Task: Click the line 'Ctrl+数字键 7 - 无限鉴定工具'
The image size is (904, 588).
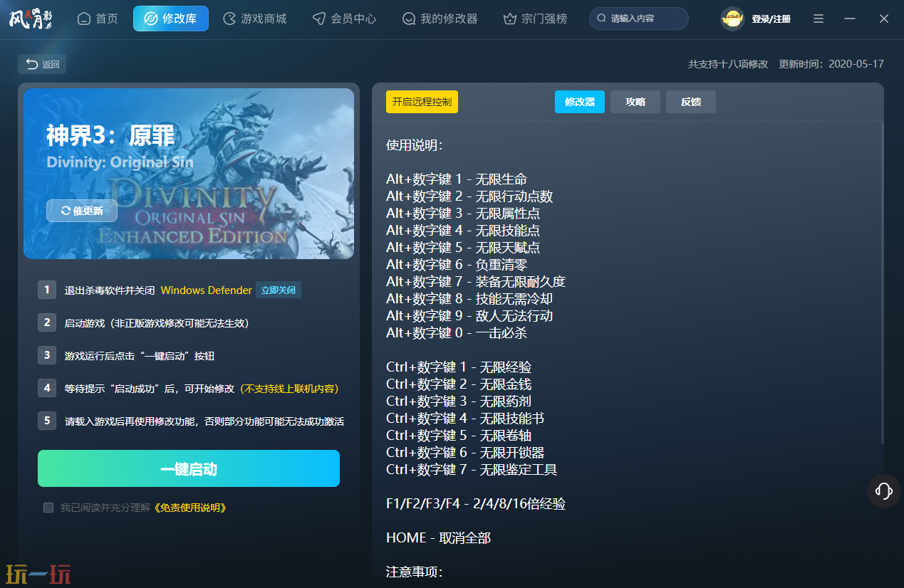Action: tap(472, 470)
